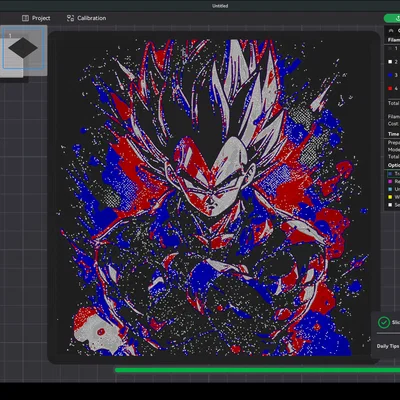Toggle the yellow wipe option swatch
Screen dimensions: 400x400
pyautogui.click(x=390, y=197)
